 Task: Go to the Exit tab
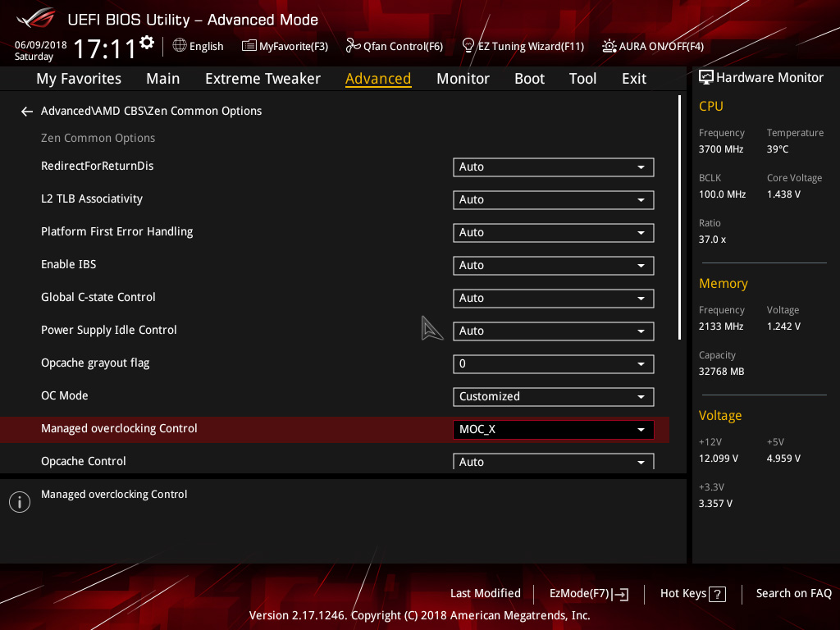pyautogui.click(x=634, y=79)
